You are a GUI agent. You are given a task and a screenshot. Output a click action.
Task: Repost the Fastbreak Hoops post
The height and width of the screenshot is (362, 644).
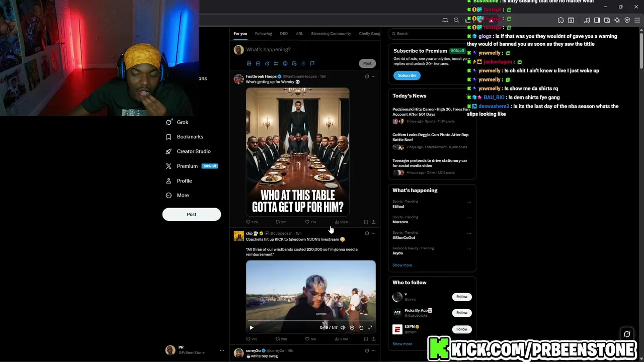click(x=281, y=222)
